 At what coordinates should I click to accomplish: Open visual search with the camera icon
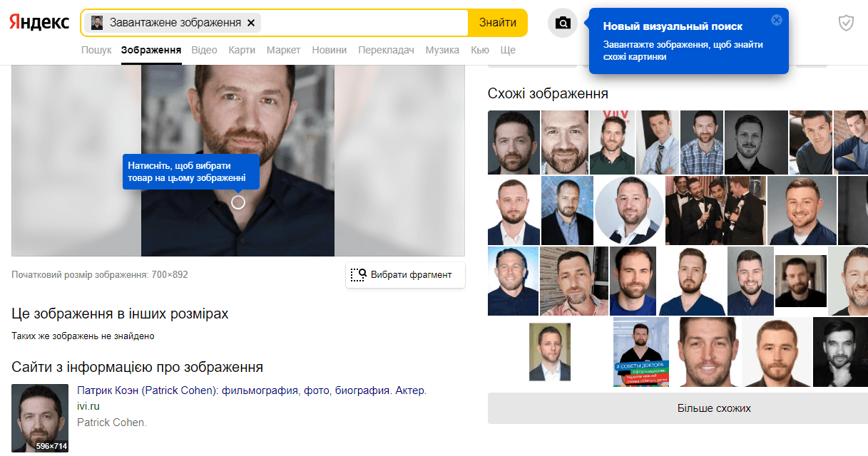(x=563, y=24)
